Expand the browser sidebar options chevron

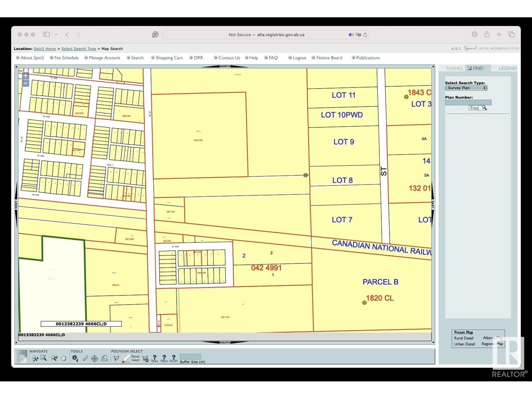point(56,35)
